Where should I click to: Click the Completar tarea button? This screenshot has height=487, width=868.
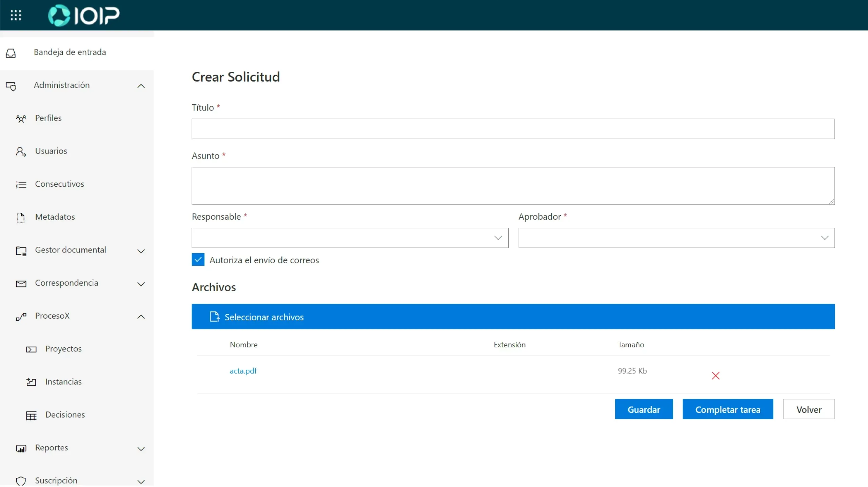[x=728, y=409]
